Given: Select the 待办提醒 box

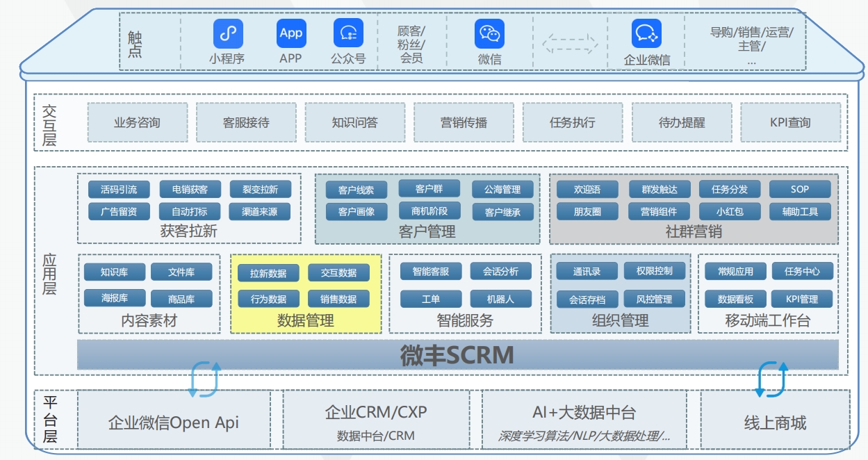Looking at the screenshot, I should click(x=682, y=122).
